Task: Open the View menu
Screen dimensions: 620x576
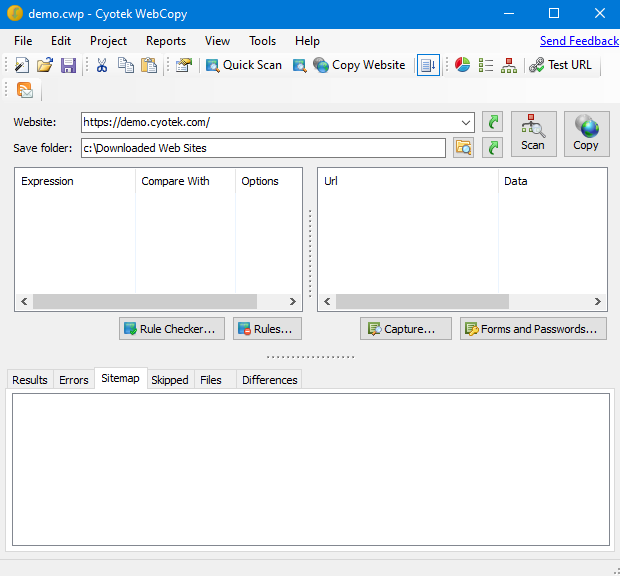Action: point(217,41)
